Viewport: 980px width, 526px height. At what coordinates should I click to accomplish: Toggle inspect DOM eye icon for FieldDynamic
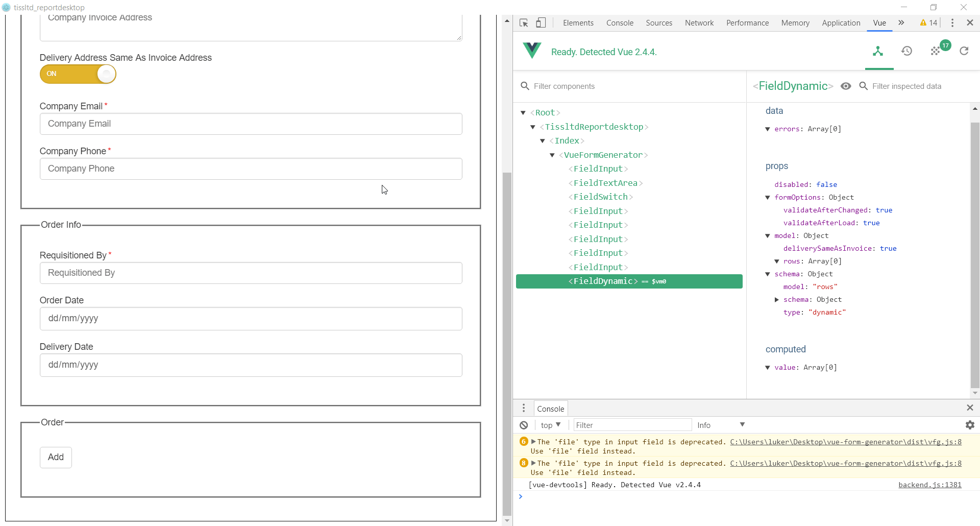[846, 86]
